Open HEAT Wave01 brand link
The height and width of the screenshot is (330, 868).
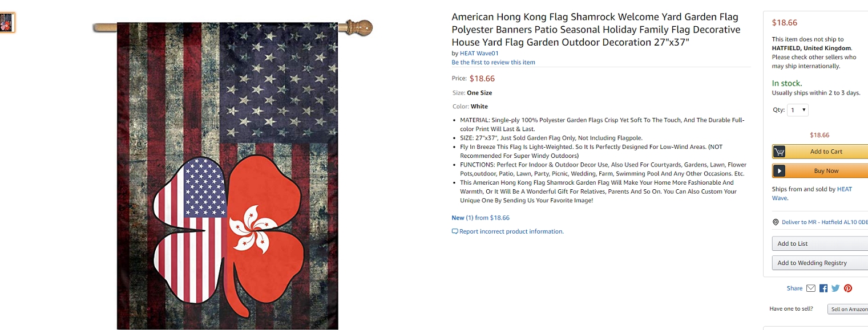479,54
